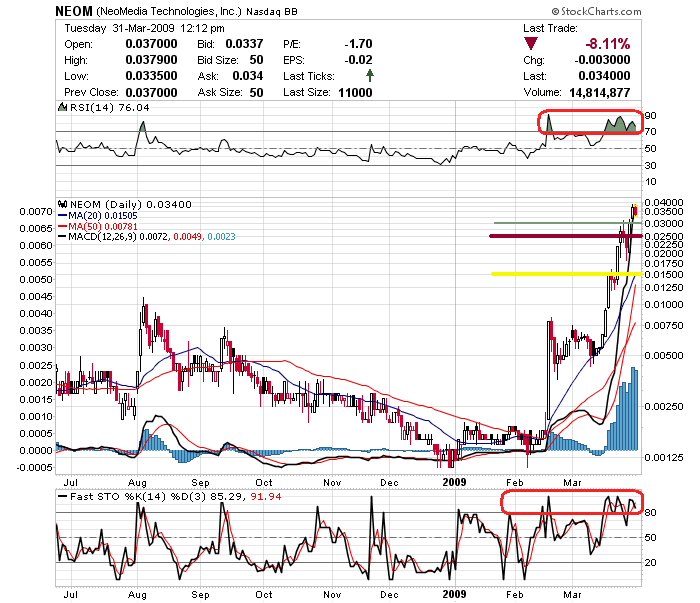This screenshot has height=603, width=700.
Task: Click the Open value 0.037000
Action: coord(151,44)
